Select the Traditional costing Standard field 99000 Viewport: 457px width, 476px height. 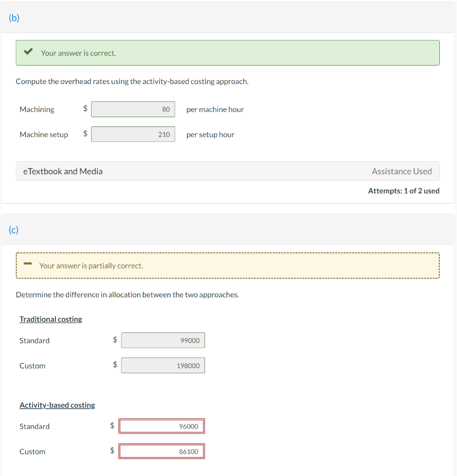coord(163,340)
